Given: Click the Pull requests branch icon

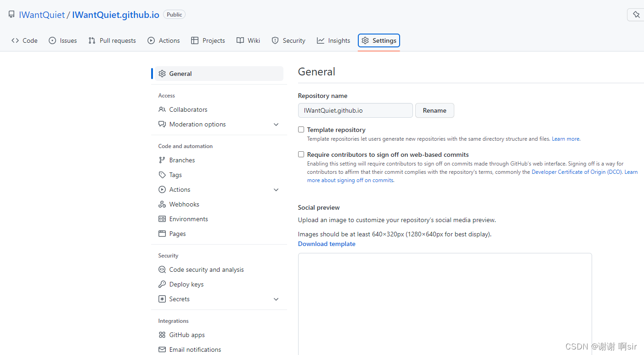Looking at the screenshot, I should (92, 40).
